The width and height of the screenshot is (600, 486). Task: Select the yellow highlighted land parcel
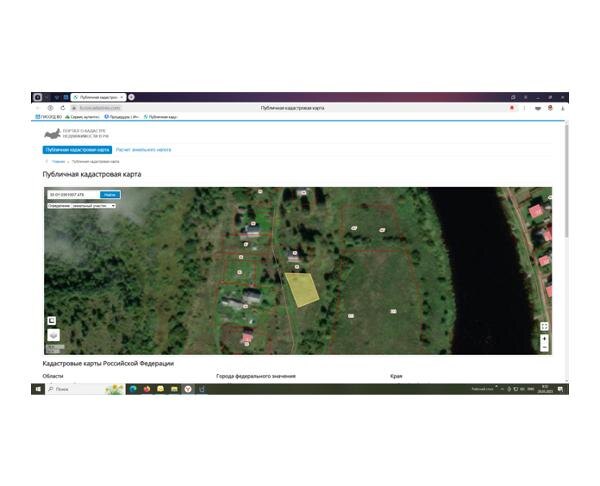click(x=302, y=289)
